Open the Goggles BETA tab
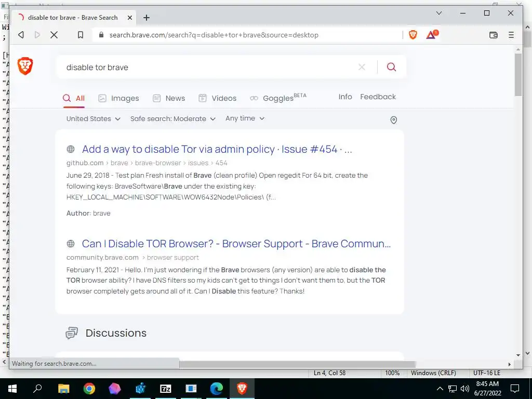The width and height of the screenshot is (532, 399). [278, 98]
